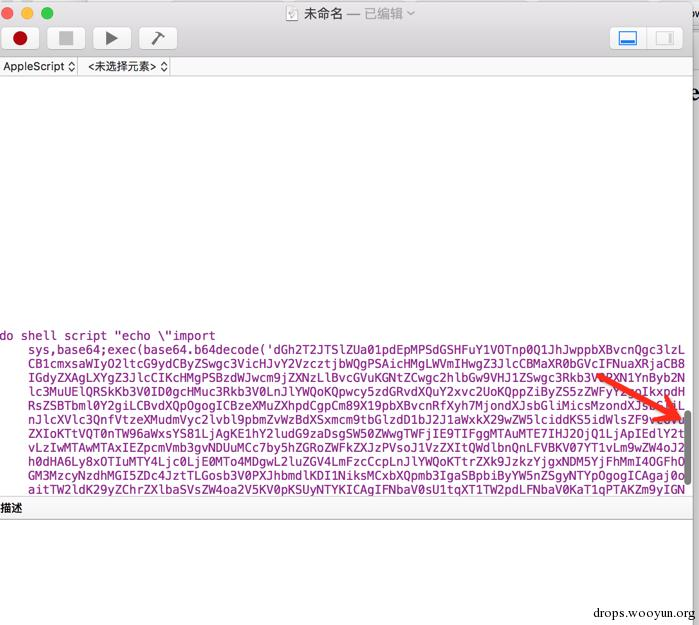The height and width of the screenshot is (625, 699).
Task: Run the script with Play button
Action: click(112, 38)
